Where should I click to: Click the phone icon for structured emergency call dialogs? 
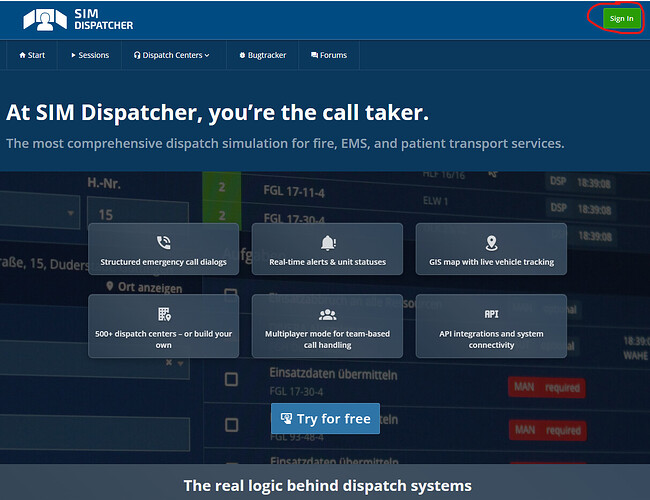[164, 242]
